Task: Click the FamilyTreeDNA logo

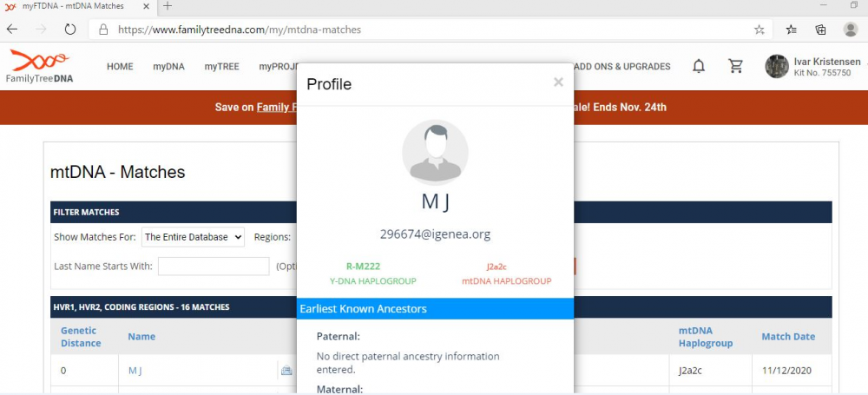Action: click(x=39, y=67)
